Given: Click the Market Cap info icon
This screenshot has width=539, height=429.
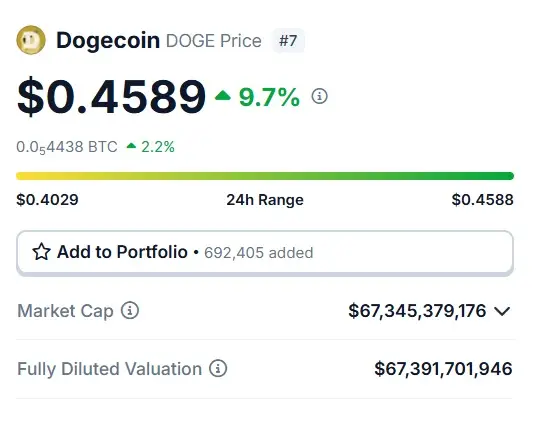Looking at the screenshot, I should [x=130, y=310].
